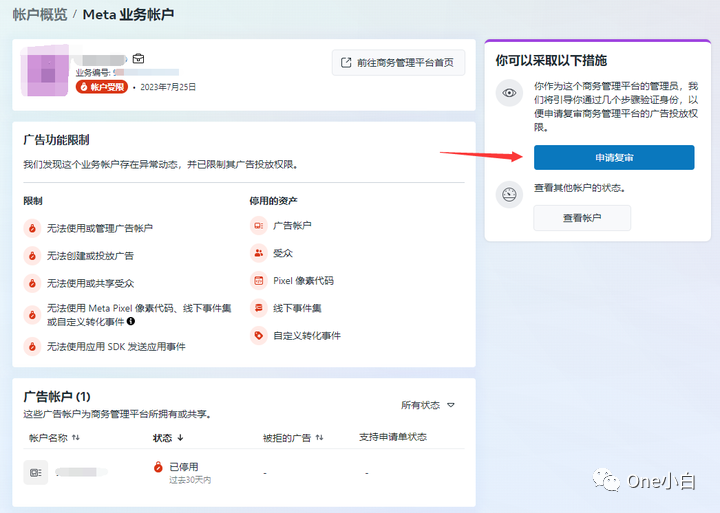
Task: Click the 广告功能限制 heading
Action: pyautogui.click(x=56, y=140)
